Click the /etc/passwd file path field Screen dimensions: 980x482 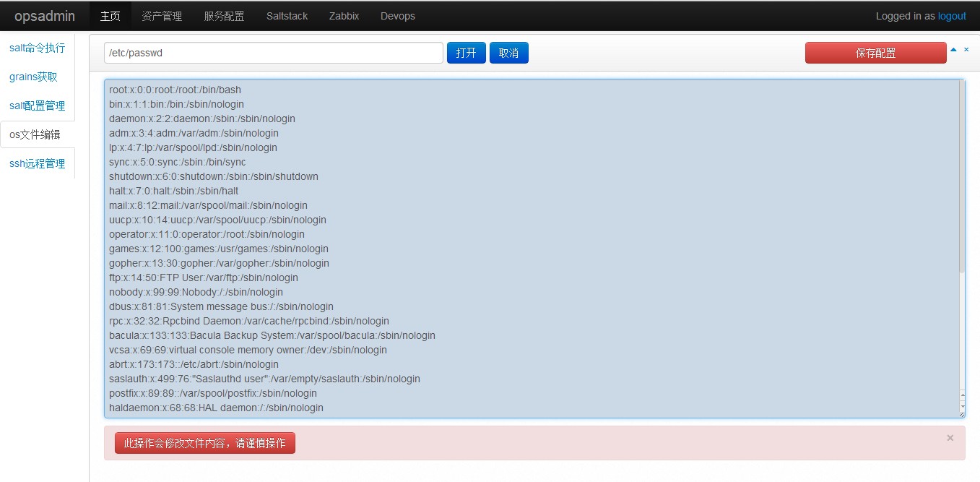(x=274, y=53)
